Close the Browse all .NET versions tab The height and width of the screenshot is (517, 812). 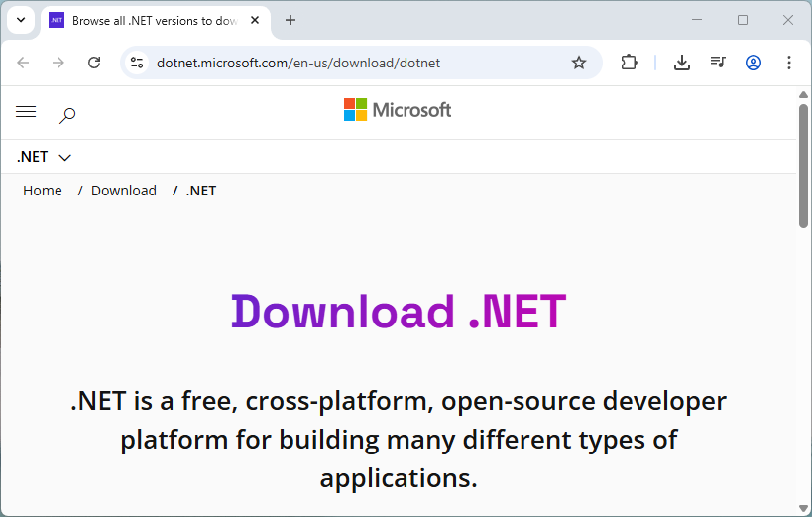(255, 20)
